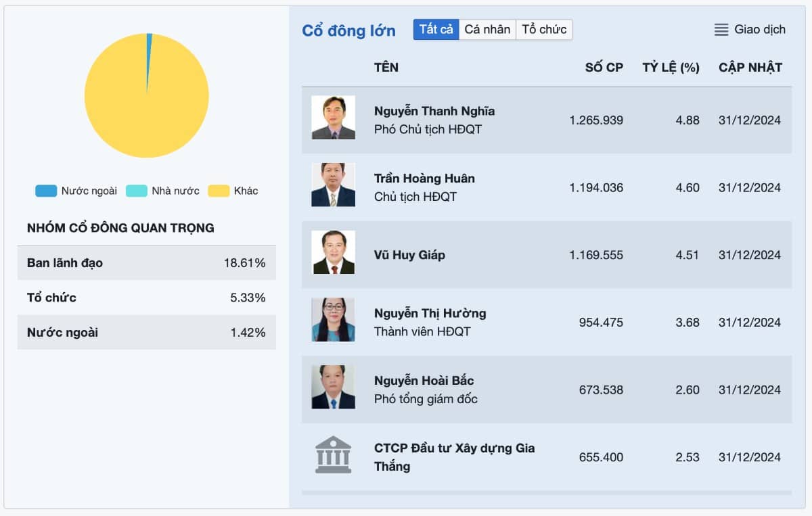This screenshot has height=516, width=812.
Task: Click Nguyễn Hoài Bắc's avatar photo
Action: (333, 387)
